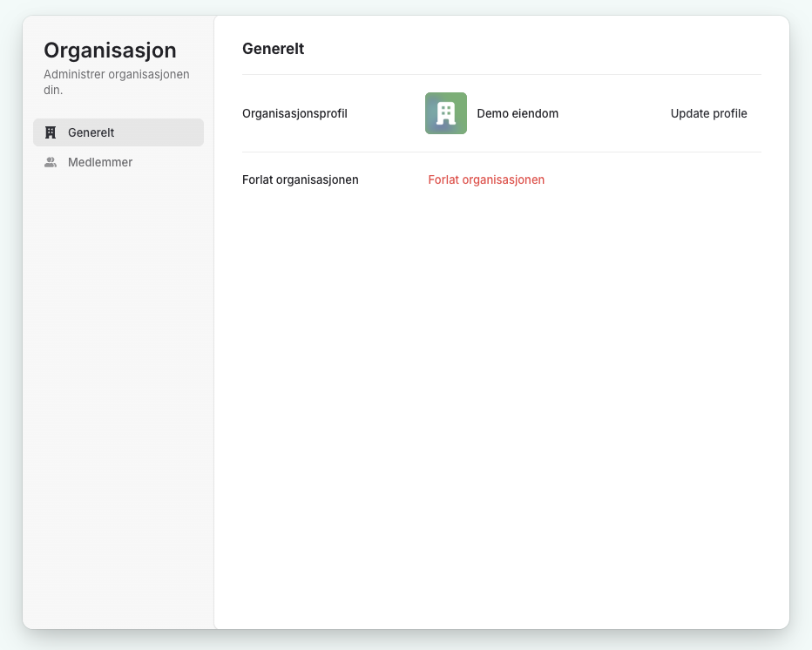Click the divider between profile and leave rows
Image resolution: width=812 pixels, height=650 pixels.
[x=501, y=152]
